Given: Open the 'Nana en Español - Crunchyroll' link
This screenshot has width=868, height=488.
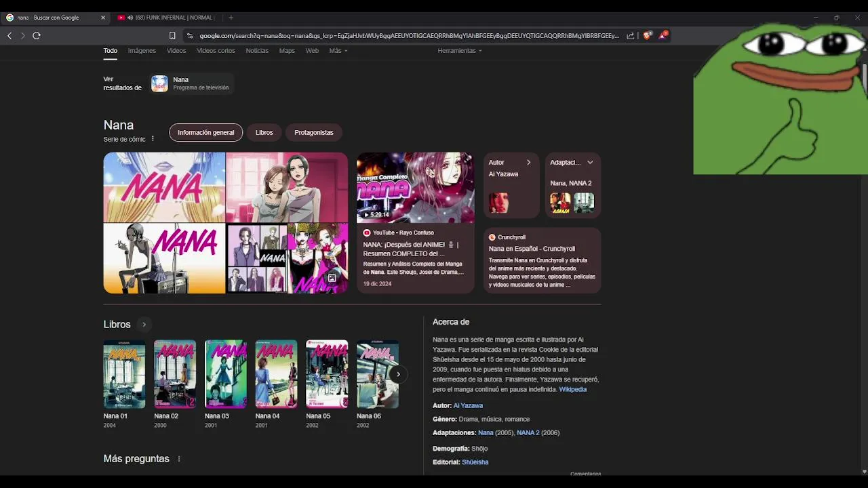Looking at the screenshot, I should (532, 249).
